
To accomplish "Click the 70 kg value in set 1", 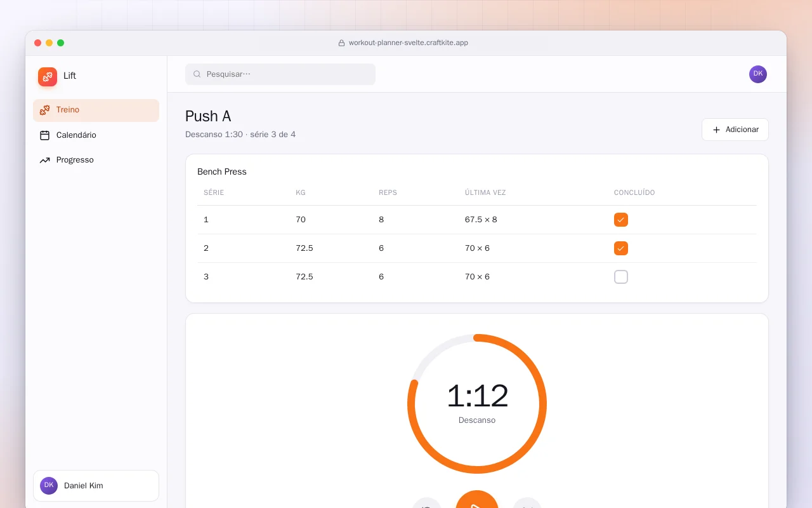I will tap(301, 220).
